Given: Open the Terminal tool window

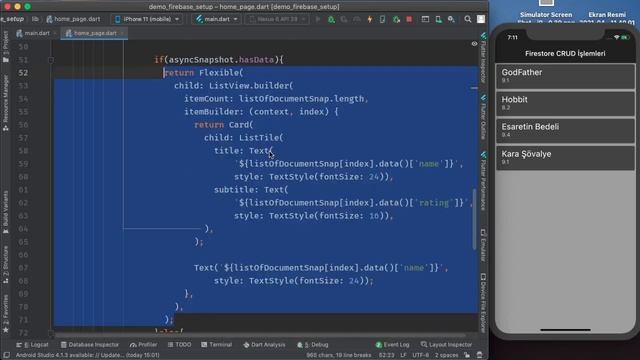Looking at the screenshot, I should coord(217,345).
